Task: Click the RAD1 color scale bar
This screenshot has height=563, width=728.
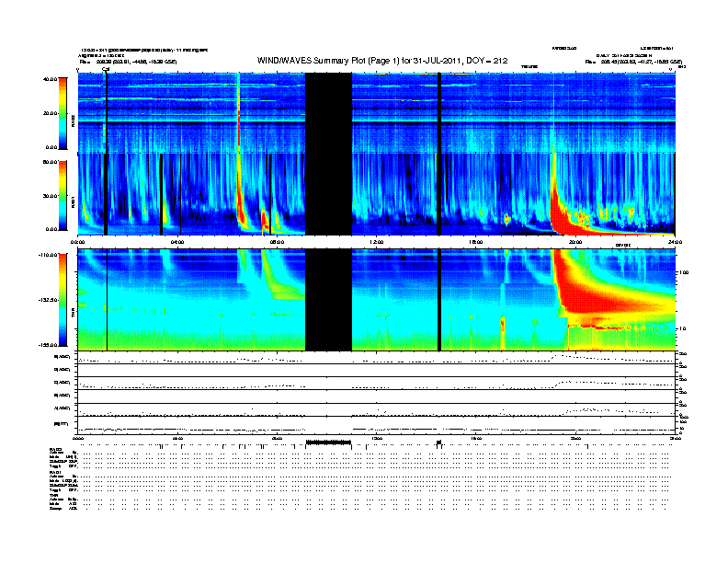Action: [x=63, y=196]
